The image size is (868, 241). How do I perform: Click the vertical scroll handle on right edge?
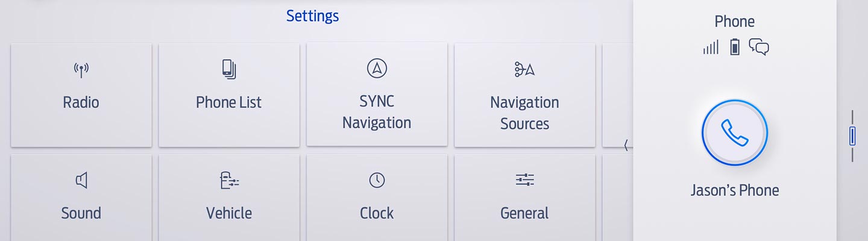[852, 136]
